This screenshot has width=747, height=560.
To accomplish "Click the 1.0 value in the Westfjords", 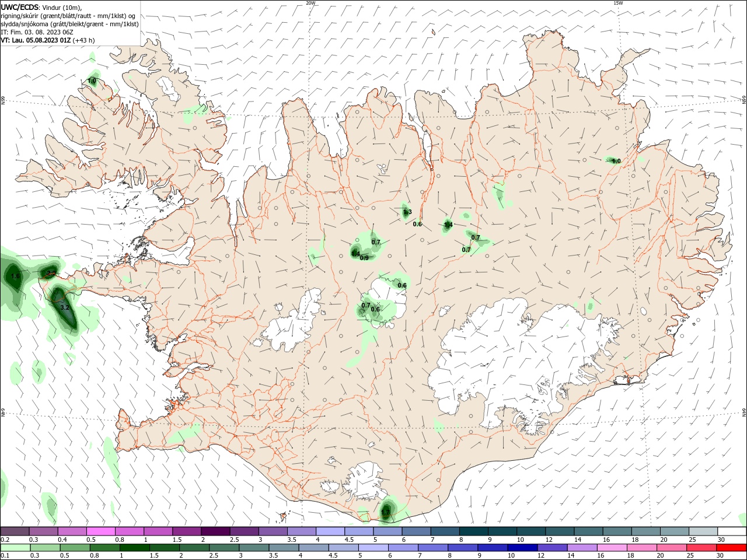I will (92, 81).
